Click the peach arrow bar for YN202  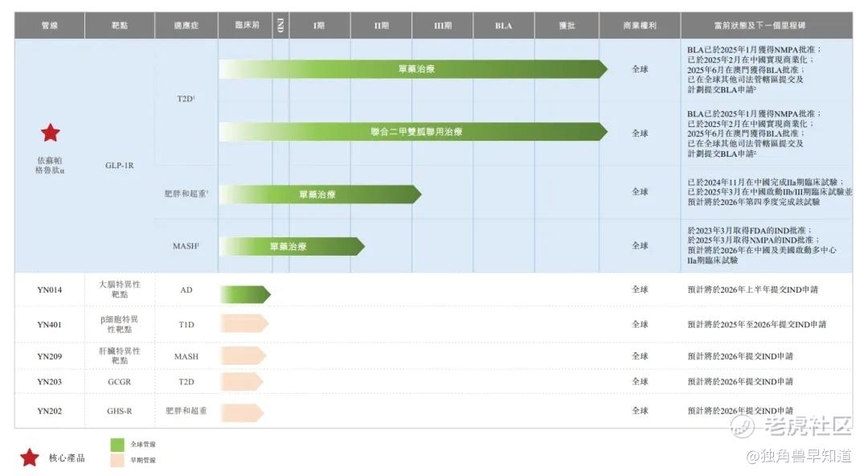tap(242, 412)
